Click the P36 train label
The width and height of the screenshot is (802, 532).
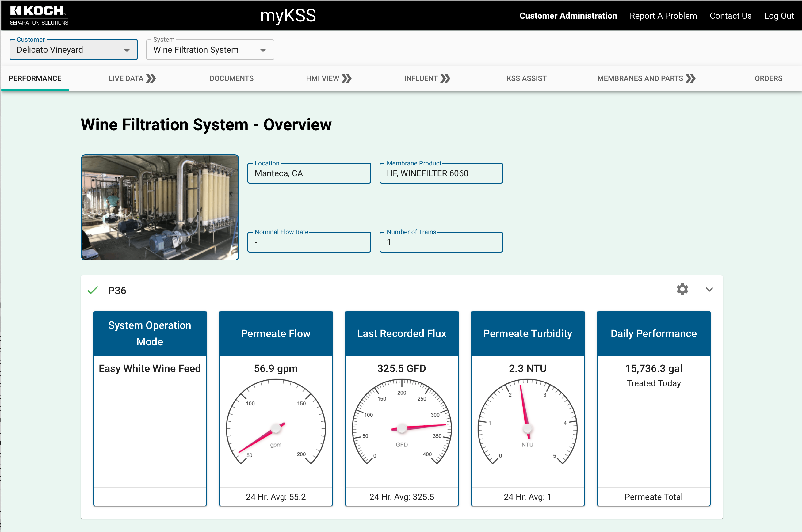coord(117,291)
